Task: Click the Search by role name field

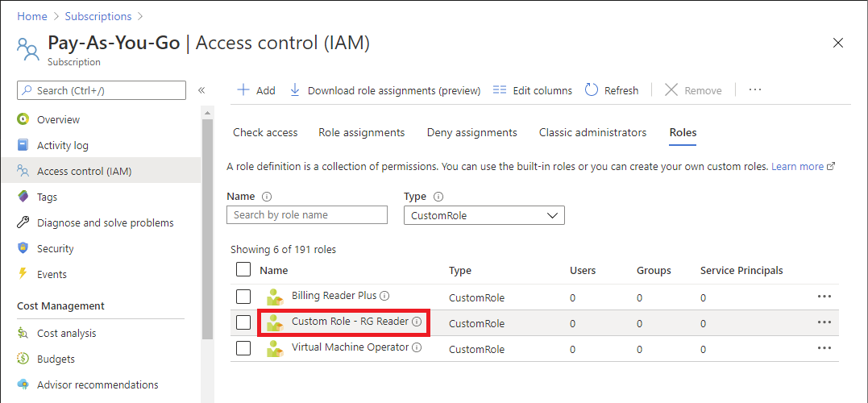Action: coord(307,215)
